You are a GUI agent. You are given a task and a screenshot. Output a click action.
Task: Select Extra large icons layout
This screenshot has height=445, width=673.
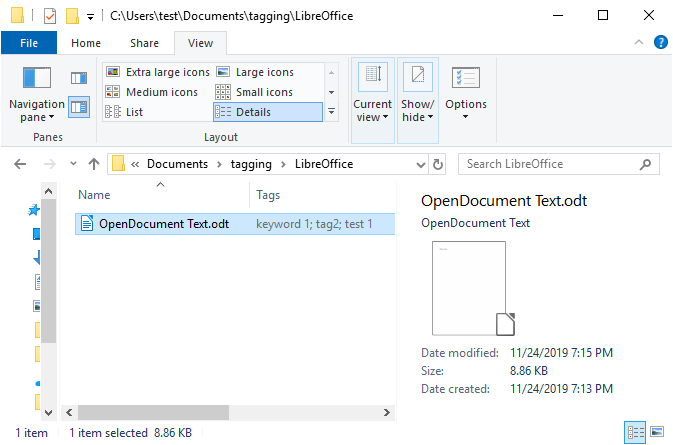(158, 72)
